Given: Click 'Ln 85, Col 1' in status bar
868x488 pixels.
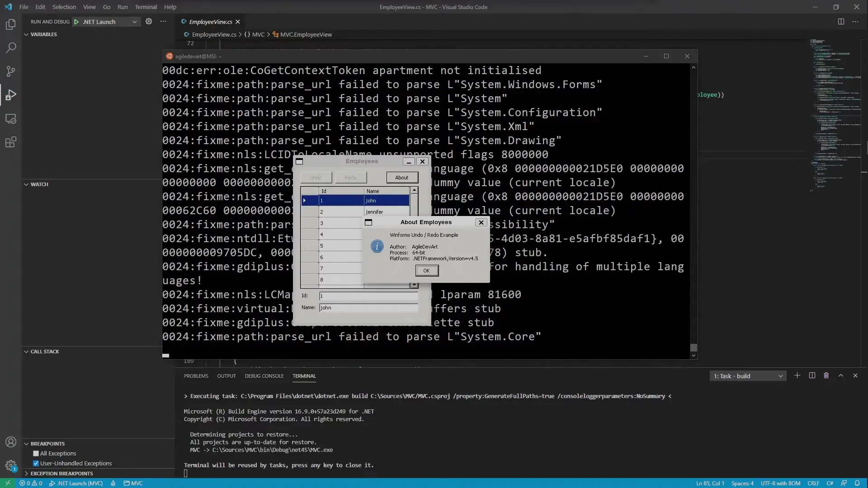Looking at the screenshot, I should [x=710, y=483].
